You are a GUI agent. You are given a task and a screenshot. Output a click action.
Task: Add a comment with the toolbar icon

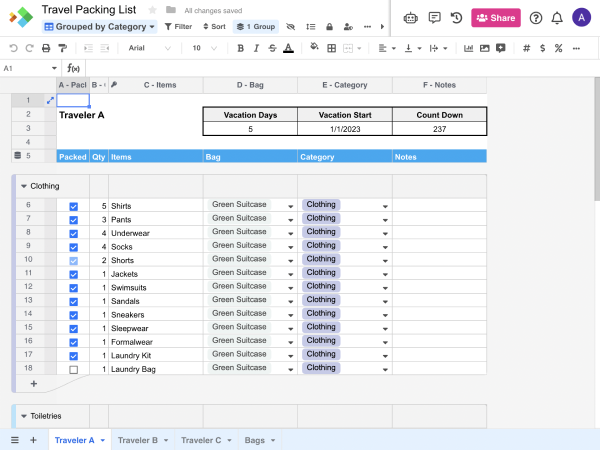tap(501, 48)
